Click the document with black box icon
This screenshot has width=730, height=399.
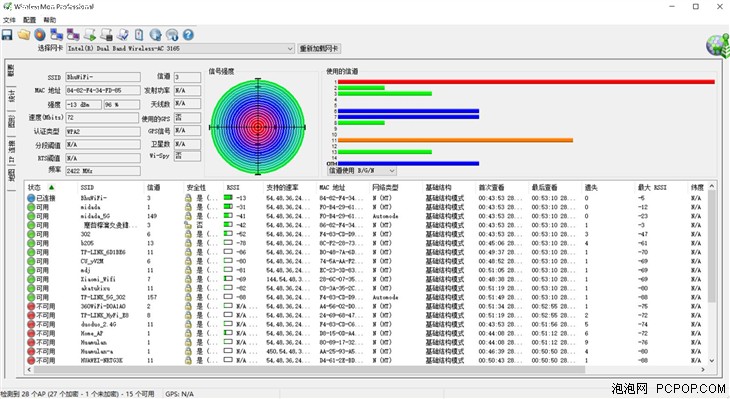pyautogui.click(x=107, y=34)
